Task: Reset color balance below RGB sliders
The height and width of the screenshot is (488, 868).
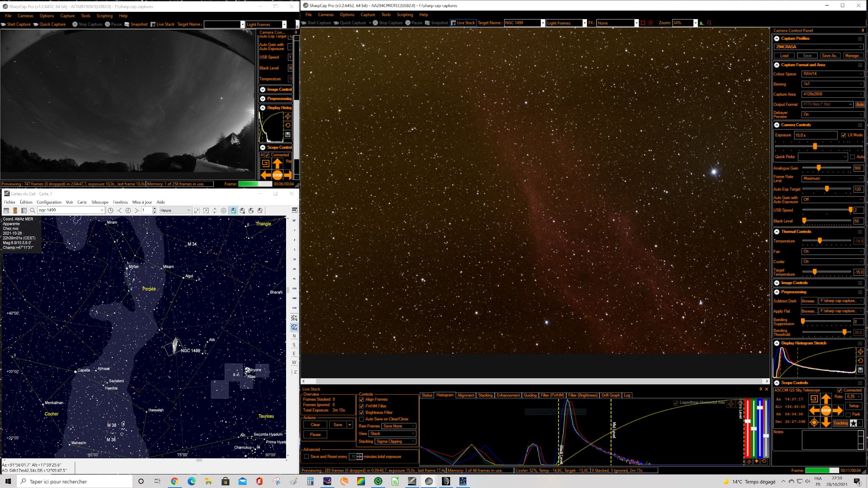Action: click(x=764, y=461)
